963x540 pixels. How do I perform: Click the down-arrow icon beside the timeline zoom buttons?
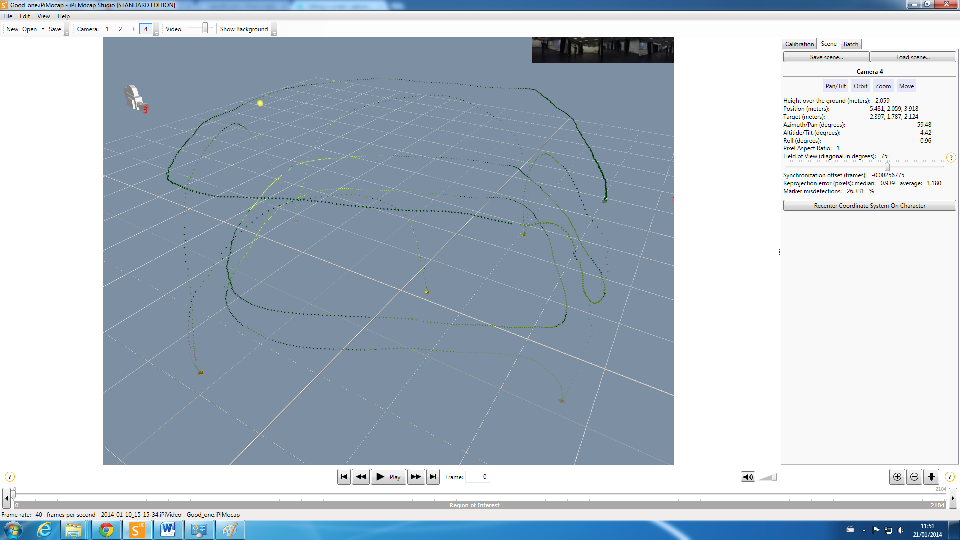pos(931,477)
